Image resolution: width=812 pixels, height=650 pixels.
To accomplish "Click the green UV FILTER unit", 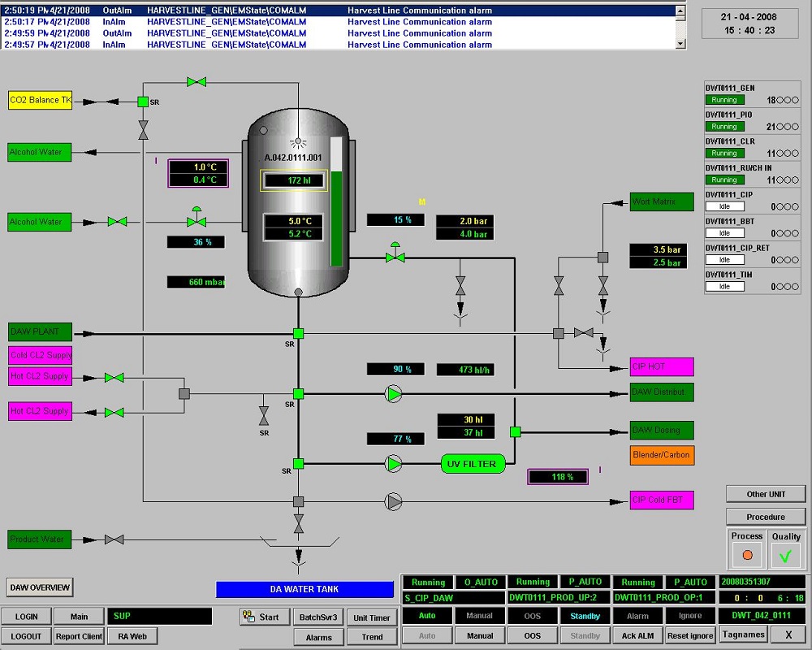I will pos(473,464).
